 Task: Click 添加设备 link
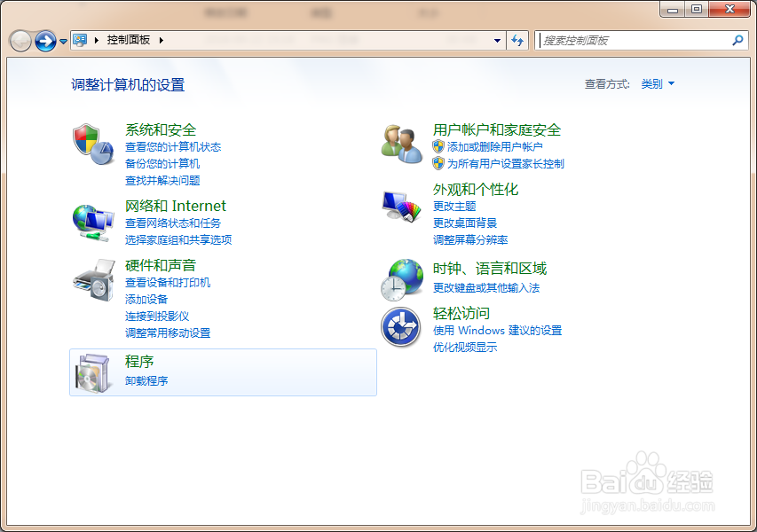(x=146, y=300)
